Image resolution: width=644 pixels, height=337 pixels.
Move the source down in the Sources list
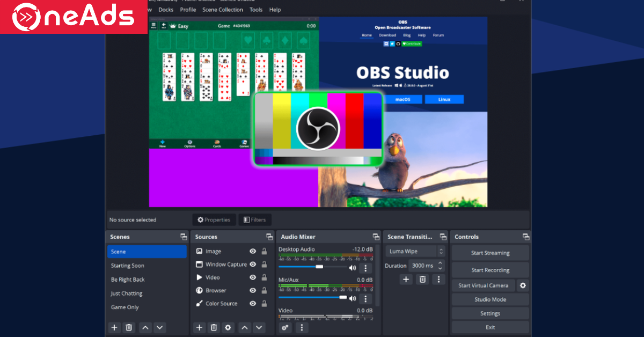pyautogui.click(x=259, y=327)
